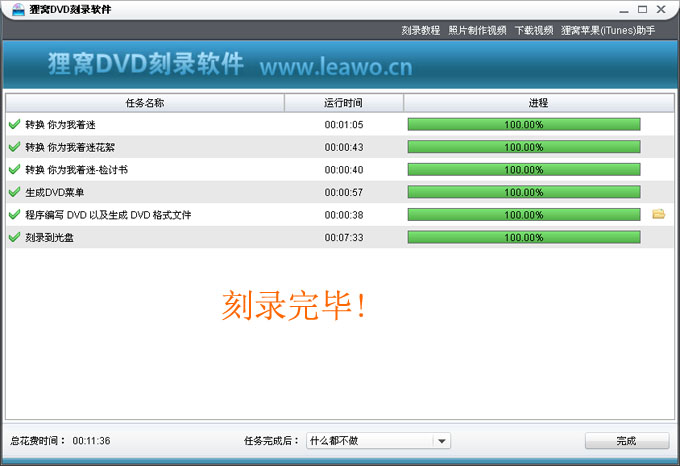The image size is (680, 466).
Task: Click the 完成 button
Action: 627,441
